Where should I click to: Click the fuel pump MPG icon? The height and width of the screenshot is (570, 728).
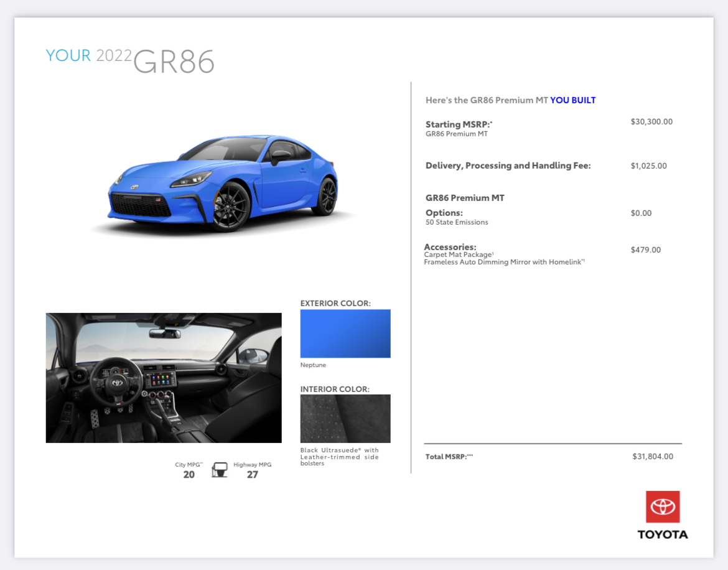220,470
